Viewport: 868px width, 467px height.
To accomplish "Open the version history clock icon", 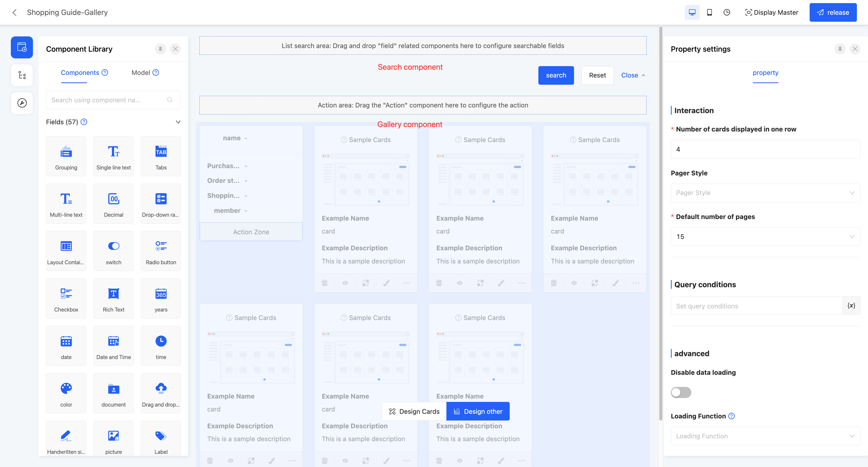I will tap(726, 12).
